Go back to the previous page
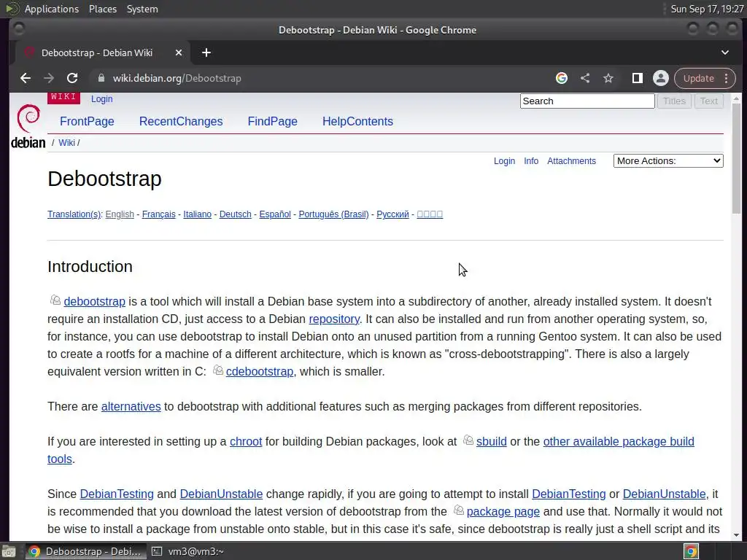747x560 pixels. [x=26, y=78]
